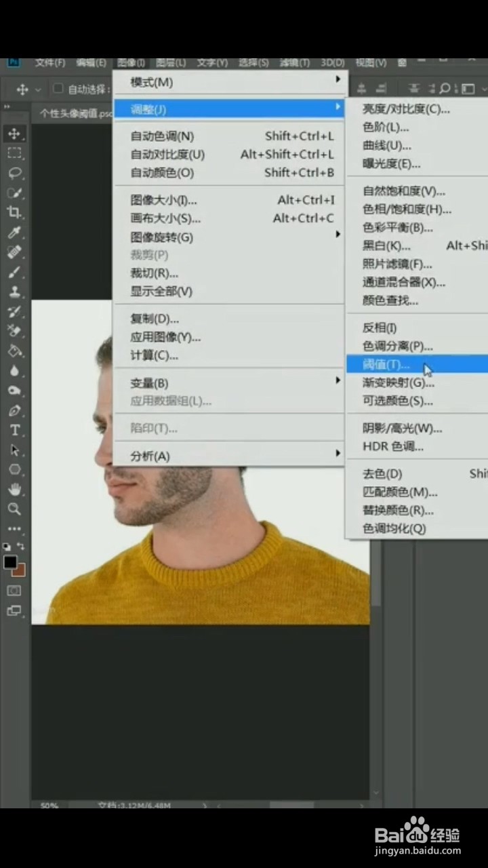This screenshot has height=868, width=488.
Task: Select 画布大小(S)... menu item
Action: 230,218
